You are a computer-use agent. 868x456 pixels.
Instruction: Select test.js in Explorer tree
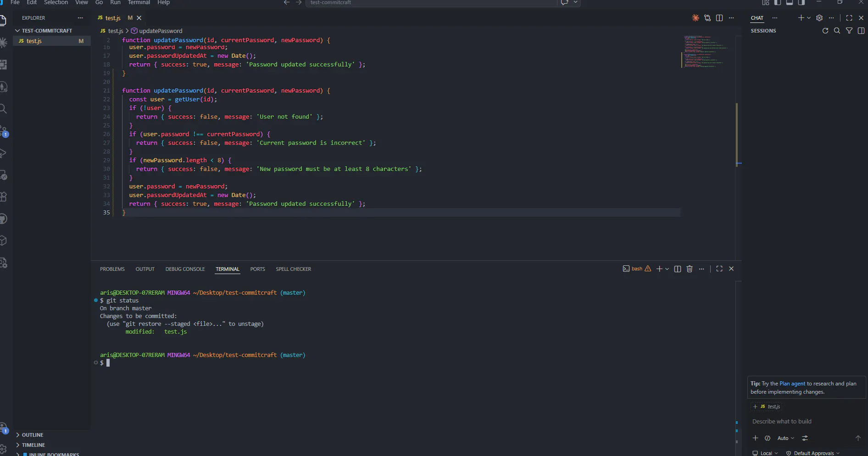click(52, 41)
